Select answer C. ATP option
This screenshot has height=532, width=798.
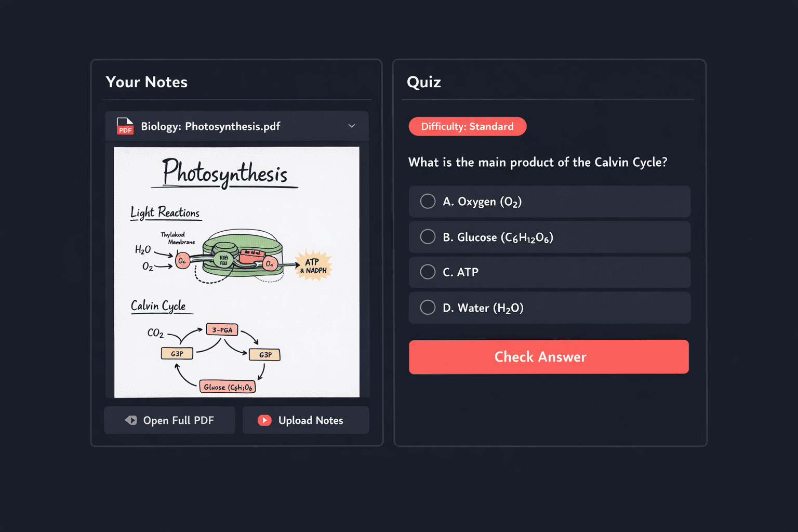tap(549, 272)
